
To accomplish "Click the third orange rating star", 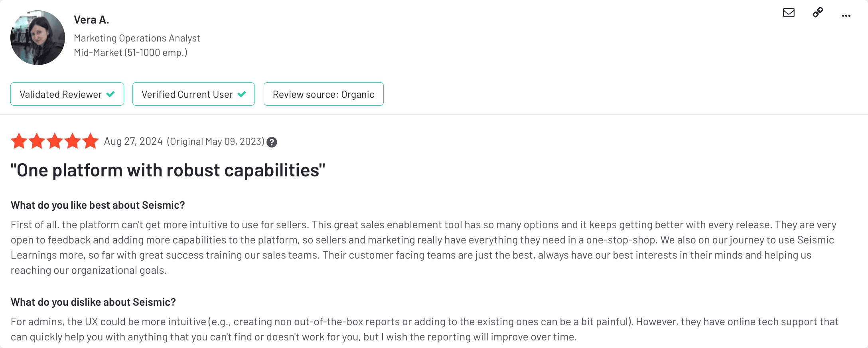I will tap(55, 141).
